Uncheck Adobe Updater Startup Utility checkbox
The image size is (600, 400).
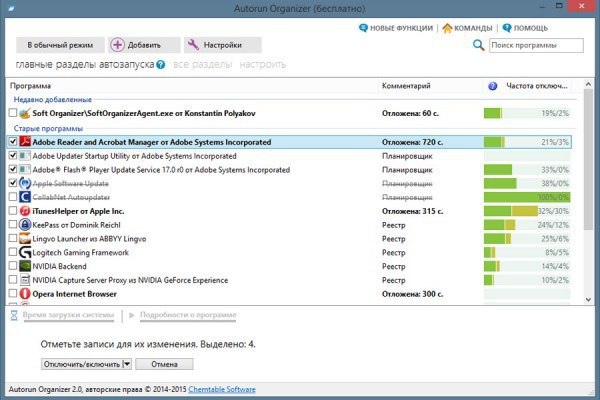[x=13, y=155]
